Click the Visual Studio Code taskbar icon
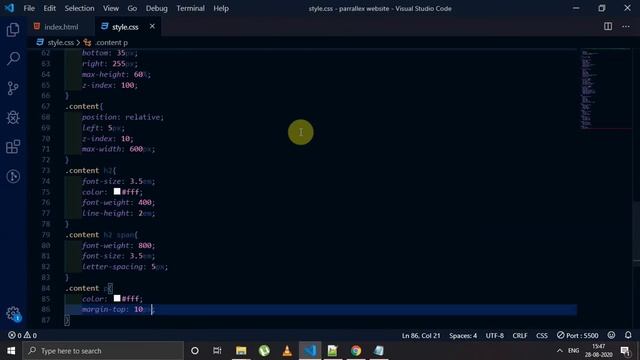 point(310,351)
